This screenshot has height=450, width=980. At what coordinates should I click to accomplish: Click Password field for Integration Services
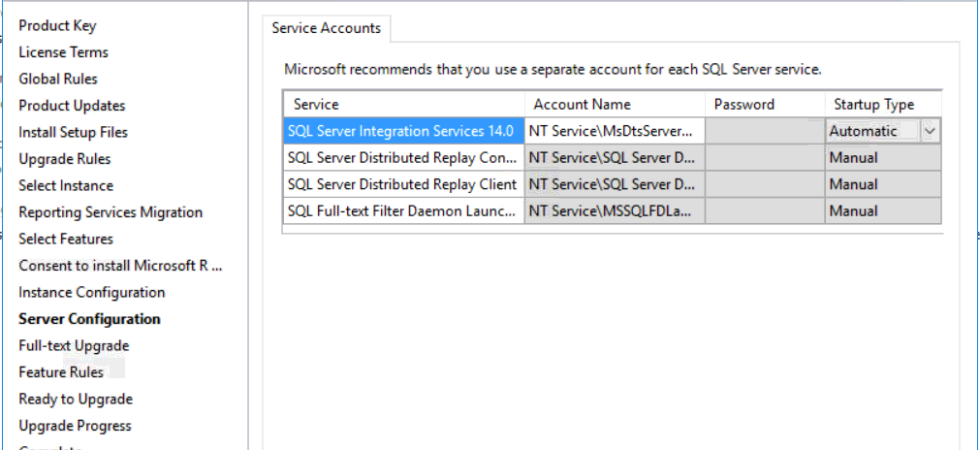click(x=764, y=131)
